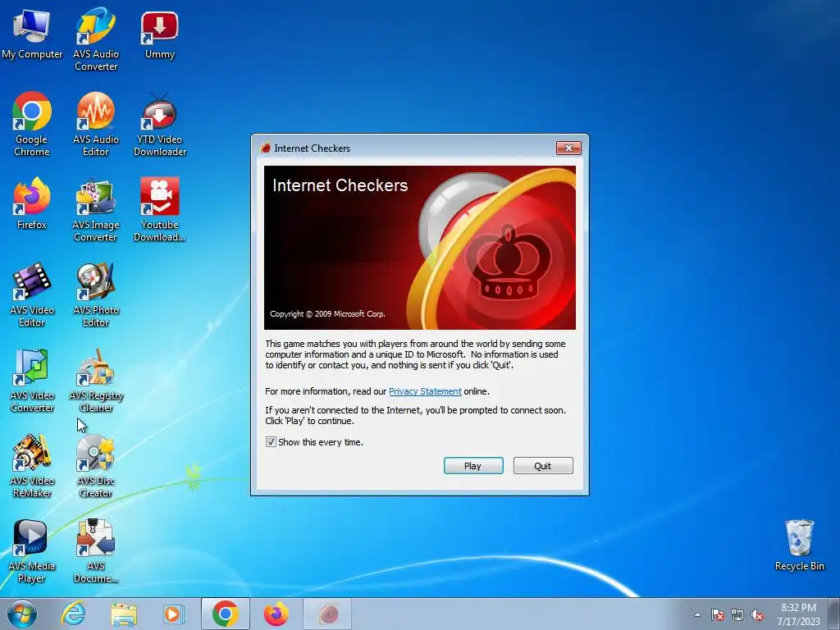The height and width of the screenshot is (630, 840).
Task: Launch AVS Audio Converter shortcut
Action: (x=96, y=39)
